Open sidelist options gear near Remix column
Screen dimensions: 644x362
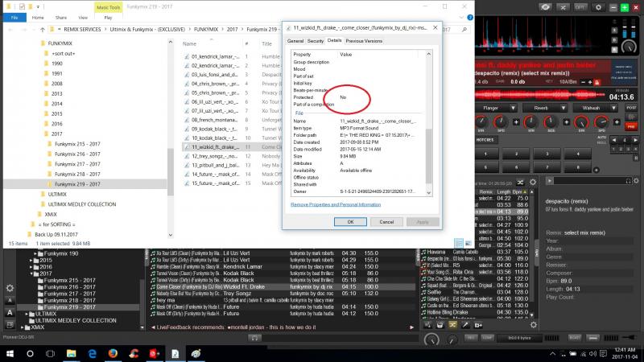click(533, 183)
